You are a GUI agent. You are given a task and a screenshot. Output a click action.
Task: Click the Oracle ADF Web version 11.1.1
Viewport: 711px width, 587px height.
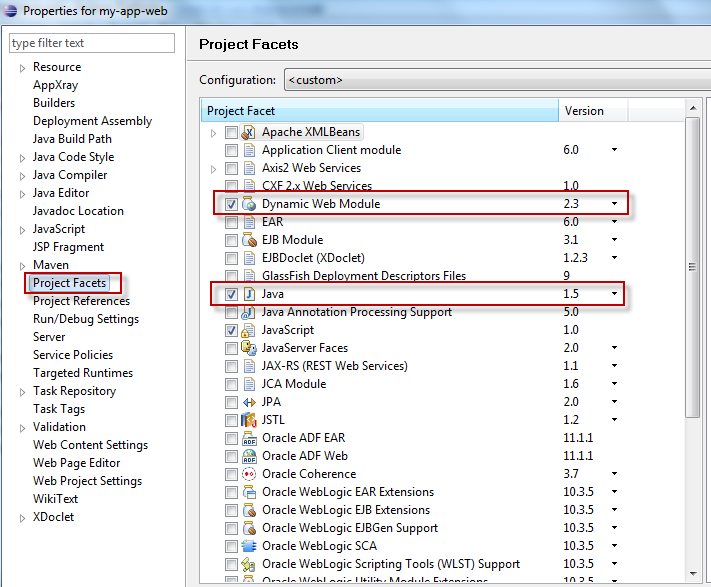pos(578,456)
